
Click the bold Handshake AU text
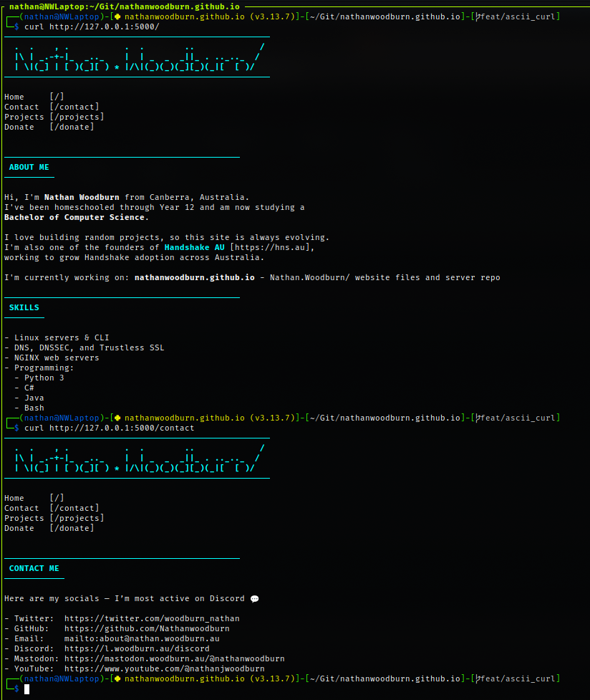point(194,247)
